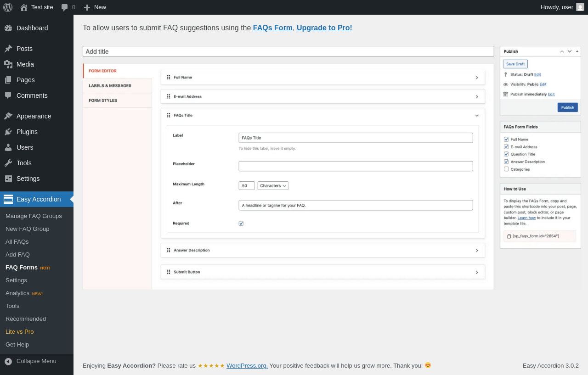Expand the Answer Description field panel

click(477, 251)
